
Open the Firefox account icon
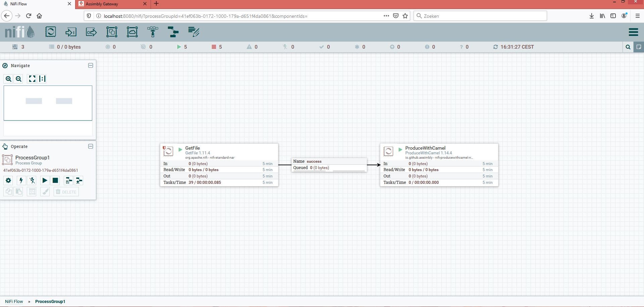(624, 16)
